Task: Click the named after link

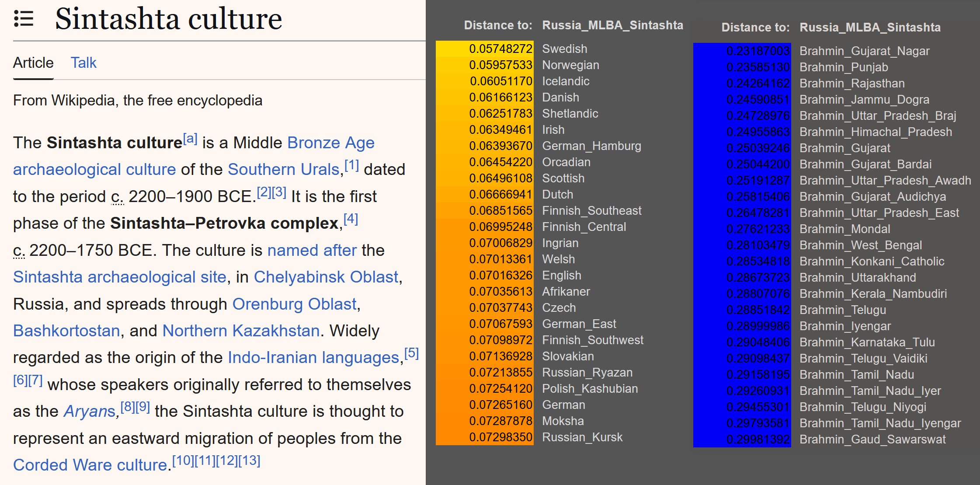Action: pyautogui.click(x=312, y=251)
